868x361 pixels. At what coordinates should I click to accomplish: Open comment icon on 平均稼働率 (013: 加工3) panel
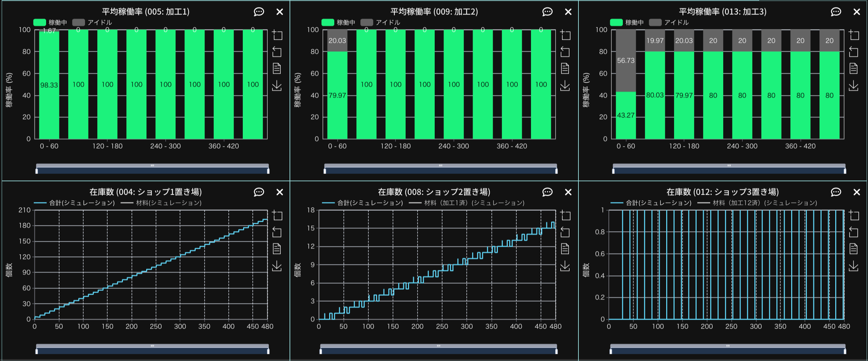tap(836, 12)
